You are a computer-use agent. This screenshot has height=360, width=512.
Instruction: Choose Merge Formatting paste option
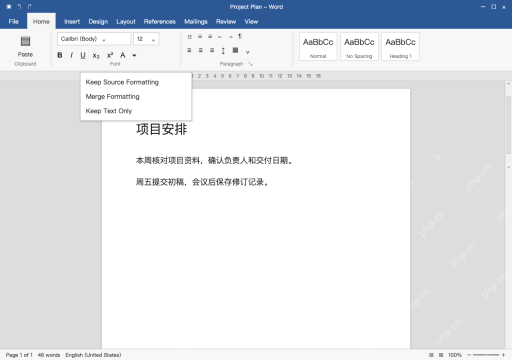tap(136, 96)
